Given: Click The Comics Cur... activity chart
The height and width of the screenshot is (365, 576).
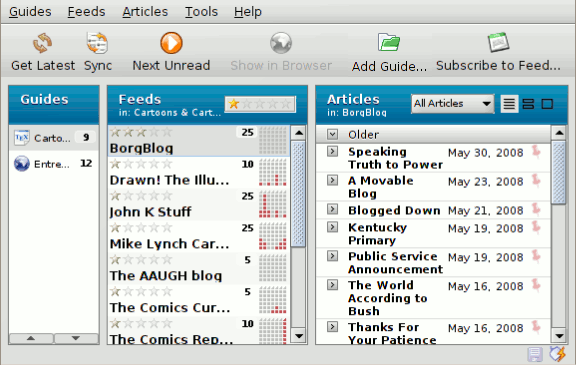Looking at the screenshot, I should (273, 300).
